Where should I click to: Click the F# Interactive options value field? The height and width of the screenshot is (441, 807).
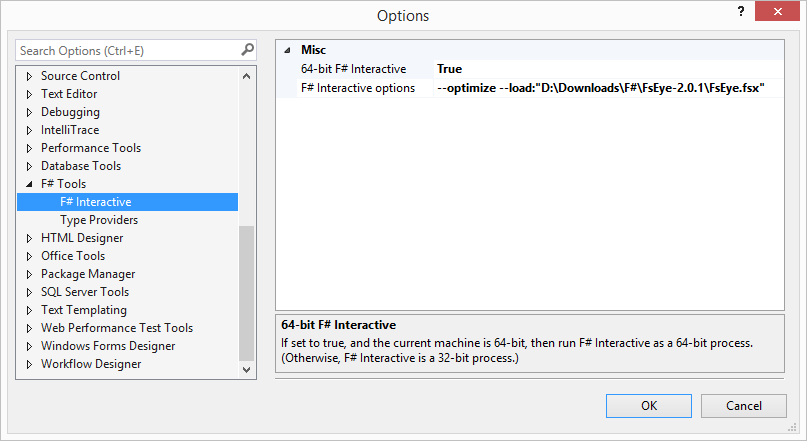(x=608, y=88)
